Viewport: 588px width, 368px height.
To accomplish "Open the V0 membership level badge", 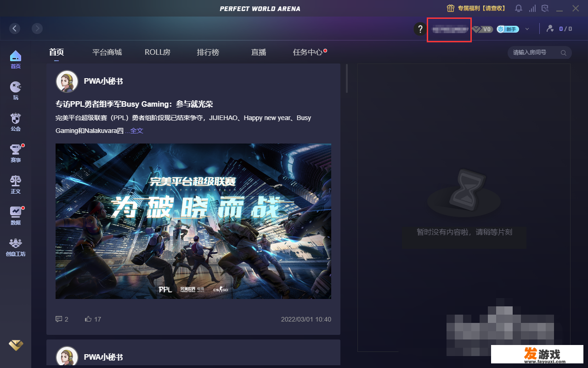I will point(483,29).
